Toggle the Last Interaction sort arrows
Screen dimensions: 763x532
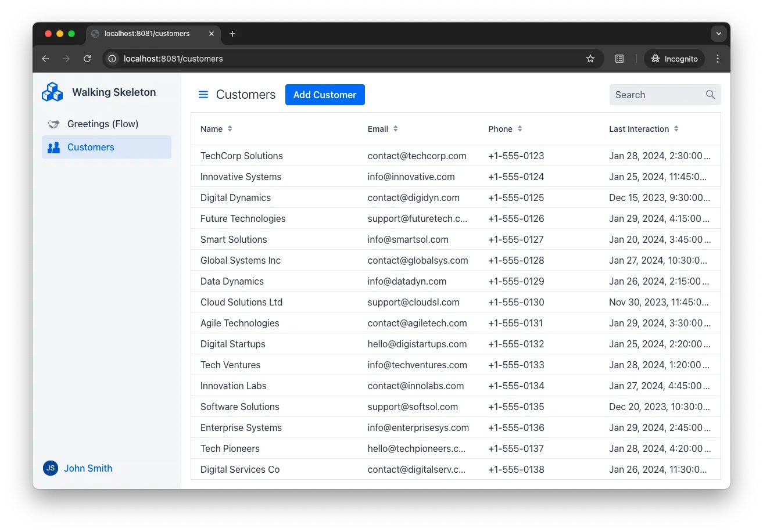pos(676,128)
